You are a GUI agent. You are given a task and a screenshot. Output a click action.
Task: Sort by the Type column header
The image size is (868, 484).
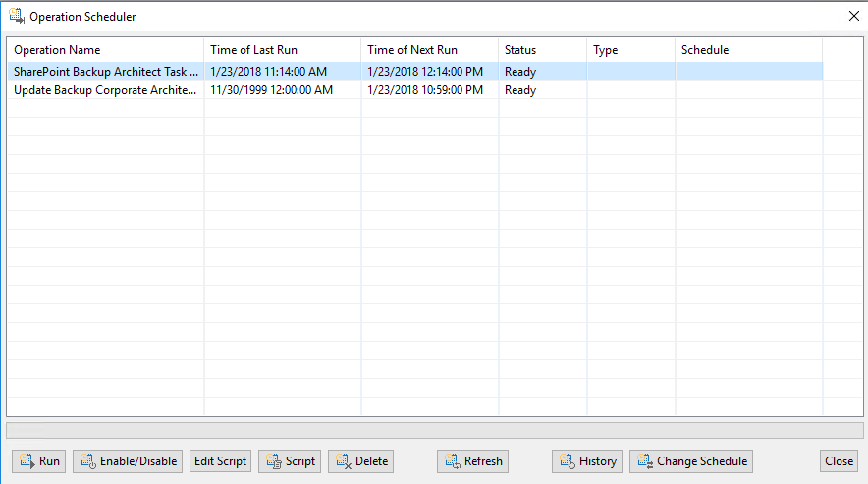631,50
